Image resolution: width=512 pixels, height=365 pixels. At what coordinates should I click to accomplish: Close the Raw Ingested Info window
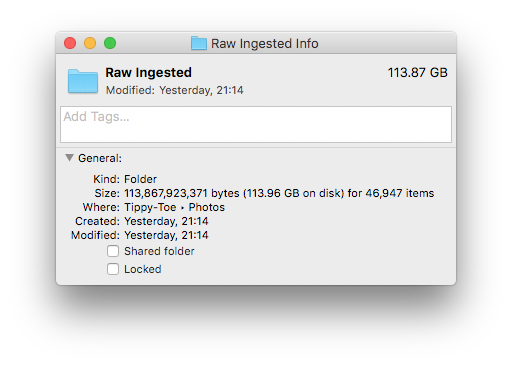pyautogui.click(x=70, y=43)
